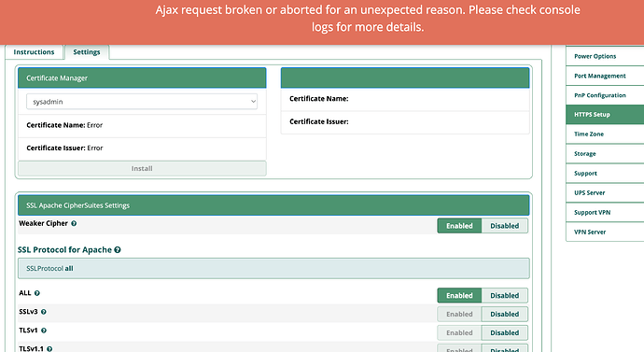Switch to the Instructions tab

point(34,52)
